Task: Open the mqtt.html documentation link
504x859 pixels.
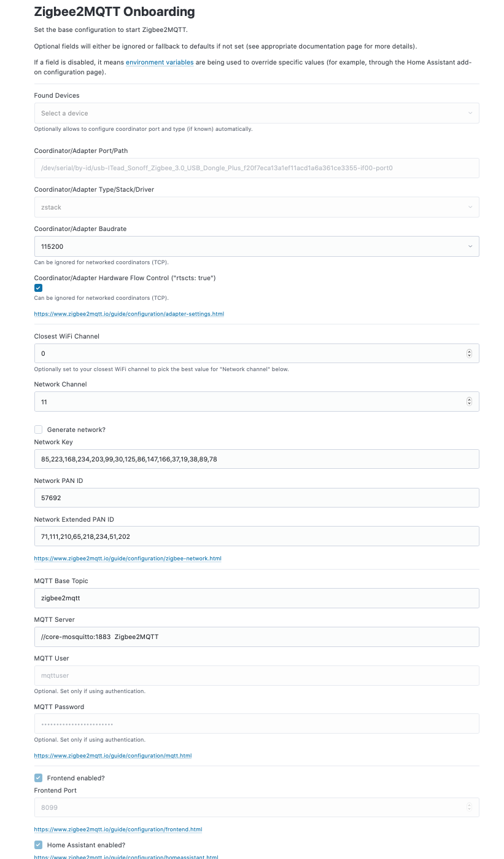Action: [x=113, y=756]
